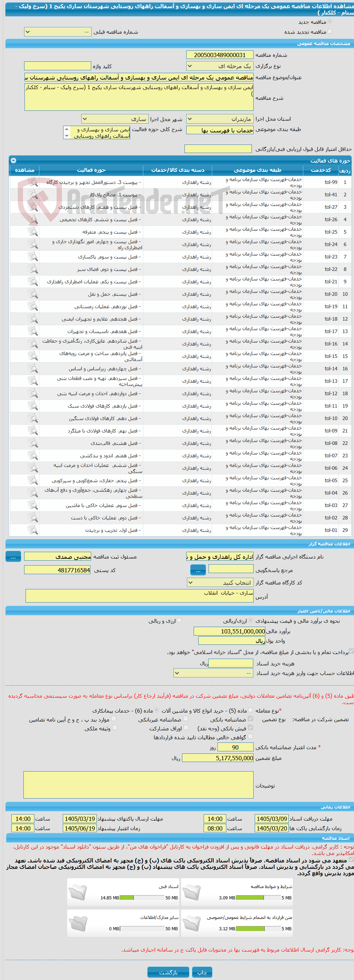
Task: Toggle the ضمانتنامه غیربانکی checkbox
Action: pos(186,719)
